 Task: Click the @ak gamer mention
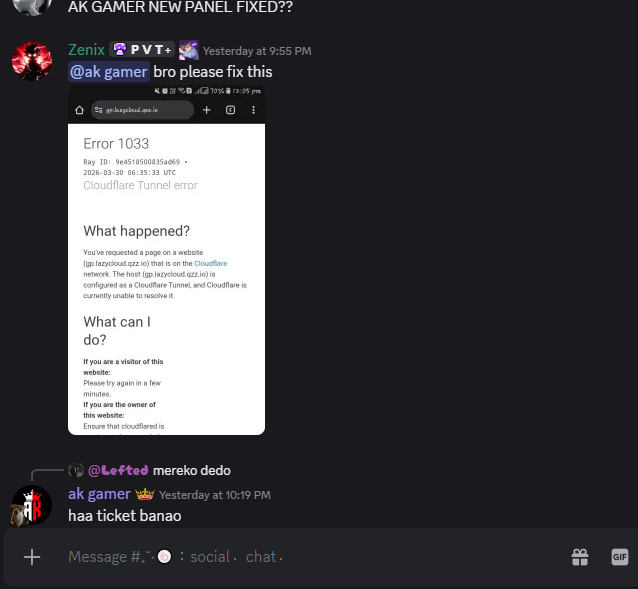[x=109, y=72]
